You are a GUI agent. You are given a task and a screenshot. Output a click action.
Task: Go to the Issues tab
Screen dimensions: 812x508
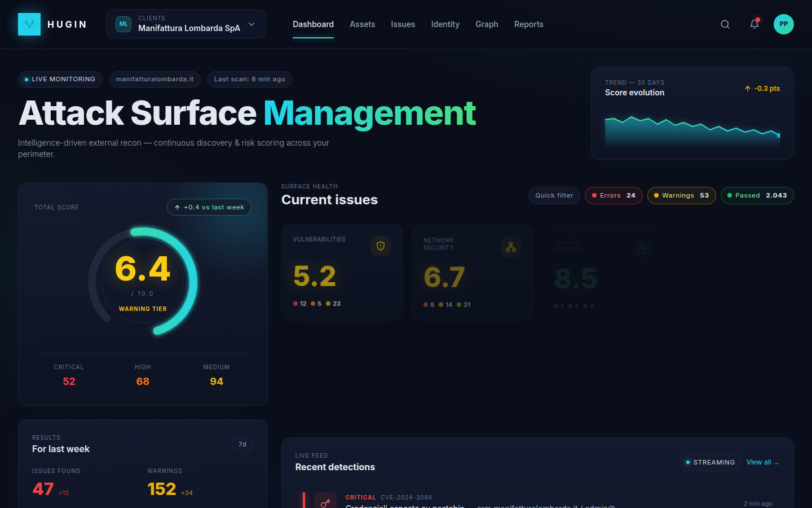(403, 24)
